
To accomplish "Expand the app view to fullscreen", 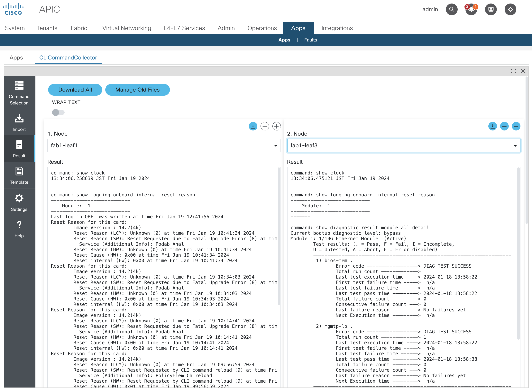I will click(513, 71).
